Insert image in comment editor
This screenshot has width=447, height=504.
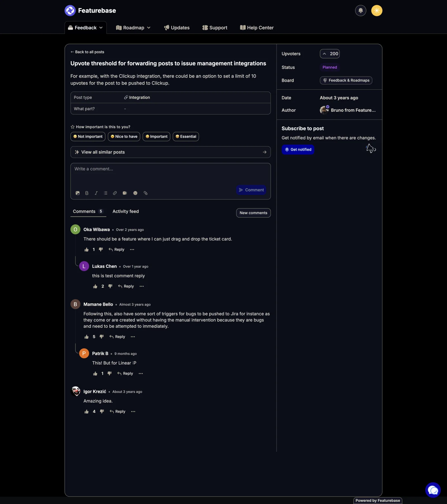(x=78, y=193)
